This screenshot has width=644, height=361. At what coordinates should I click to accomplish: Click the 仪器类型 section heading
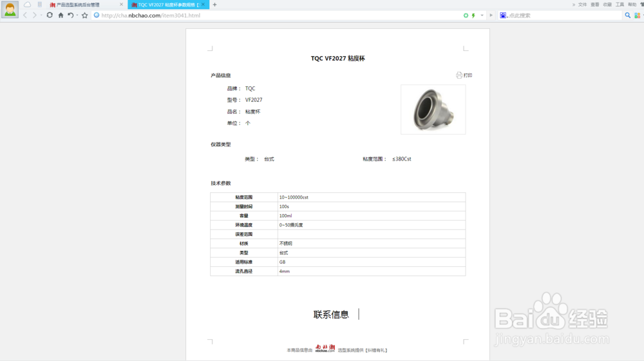tap(220, 144)
